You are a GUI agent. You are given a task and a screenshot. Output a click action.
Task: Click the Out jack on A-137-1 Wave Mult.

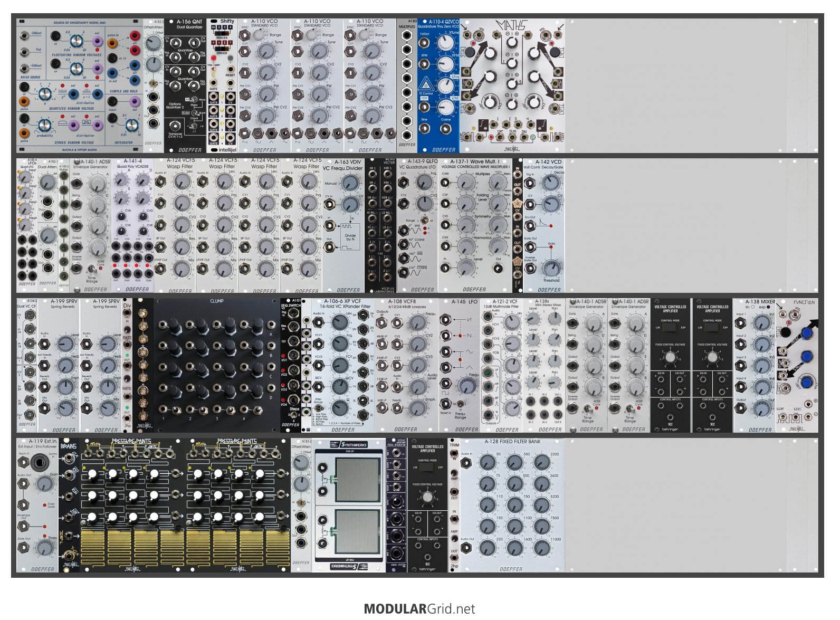(497, 269)
